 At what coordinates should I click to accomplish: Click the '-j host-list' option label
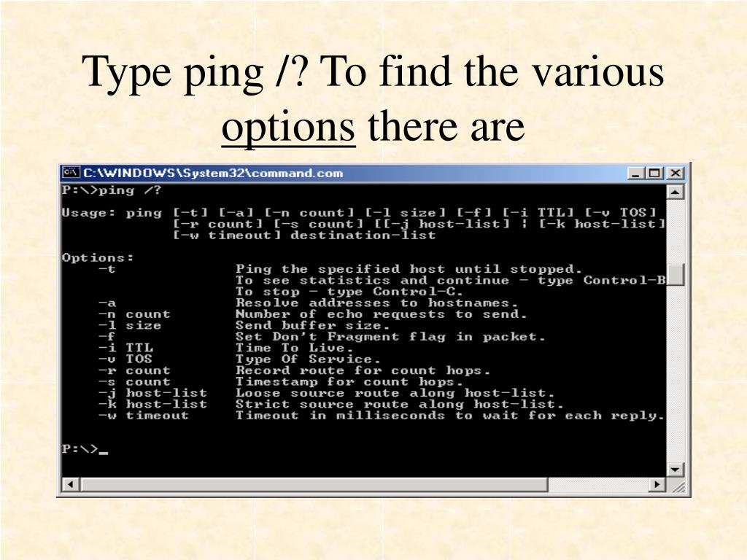tap(153, 393)
